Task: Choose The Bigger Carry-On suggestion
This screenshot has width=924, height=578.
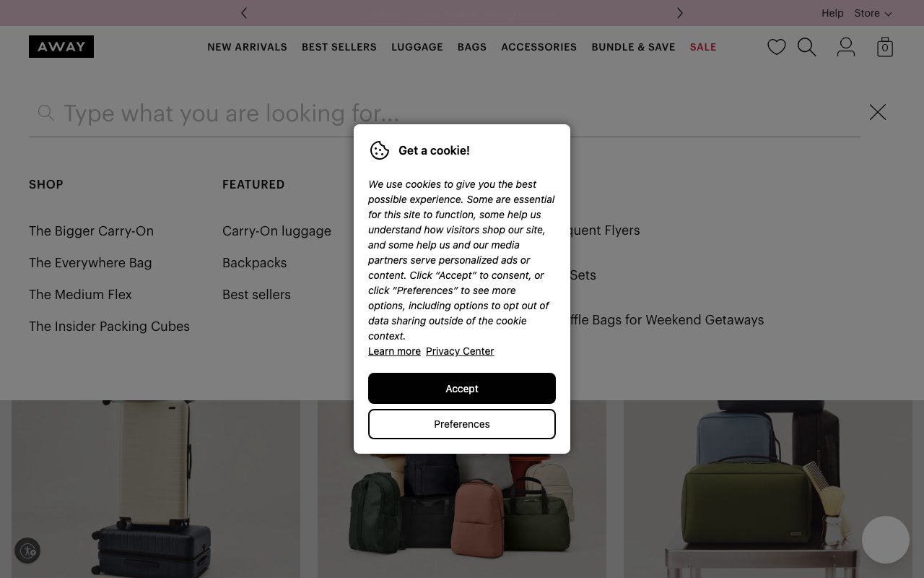Action: click(91, 231)
